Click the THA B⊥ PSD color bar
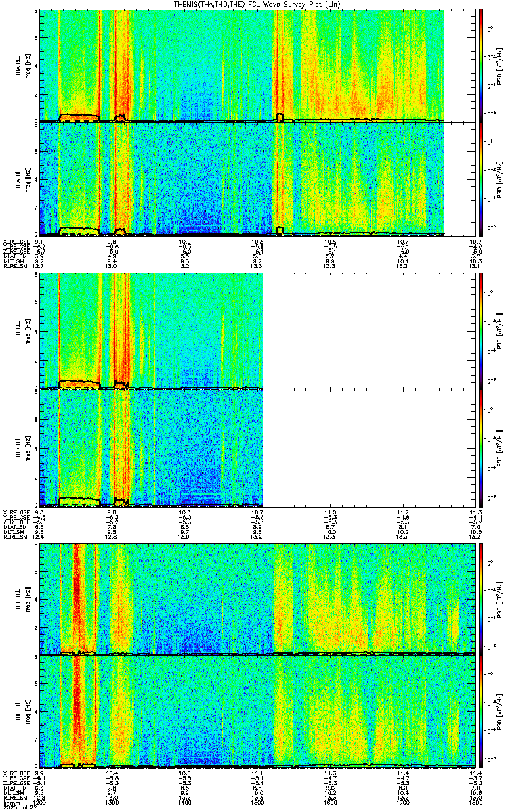The image size is (508, 812). (x=481, y=66)
